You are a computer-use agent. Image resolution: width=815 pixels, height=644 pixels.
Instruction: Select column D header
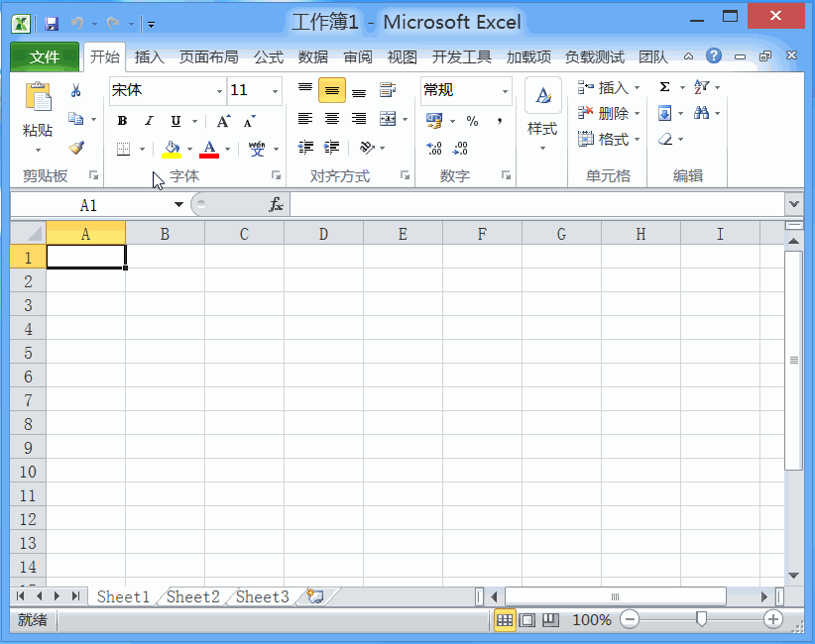coord(323,234)
